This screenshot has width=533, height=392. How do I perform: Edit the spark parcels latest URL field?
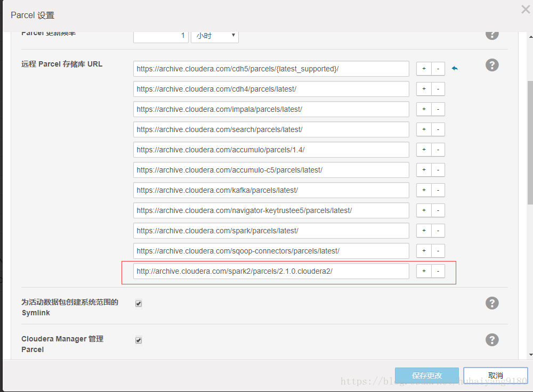(271, 231)
